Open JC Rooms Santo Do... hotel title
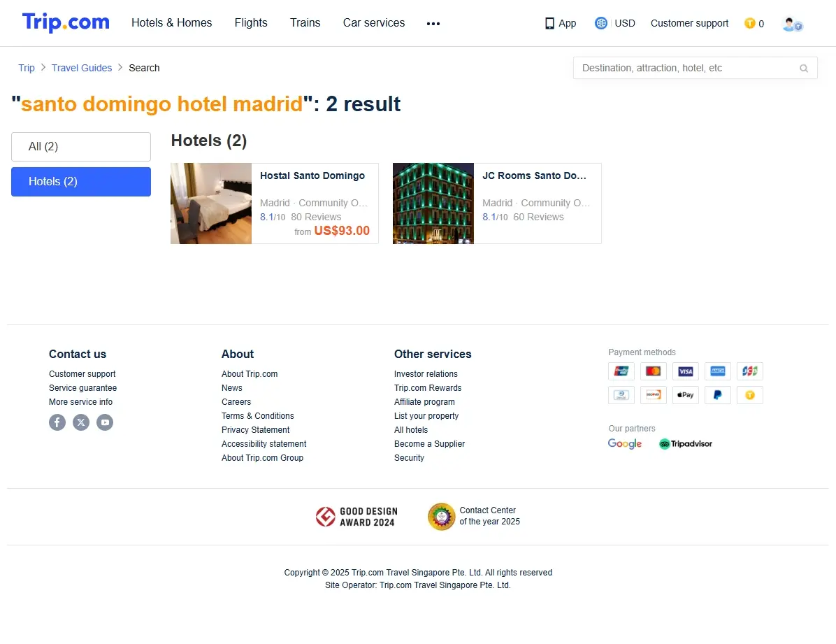This screenshot has height=644, width=836. [x=534, y=176]
